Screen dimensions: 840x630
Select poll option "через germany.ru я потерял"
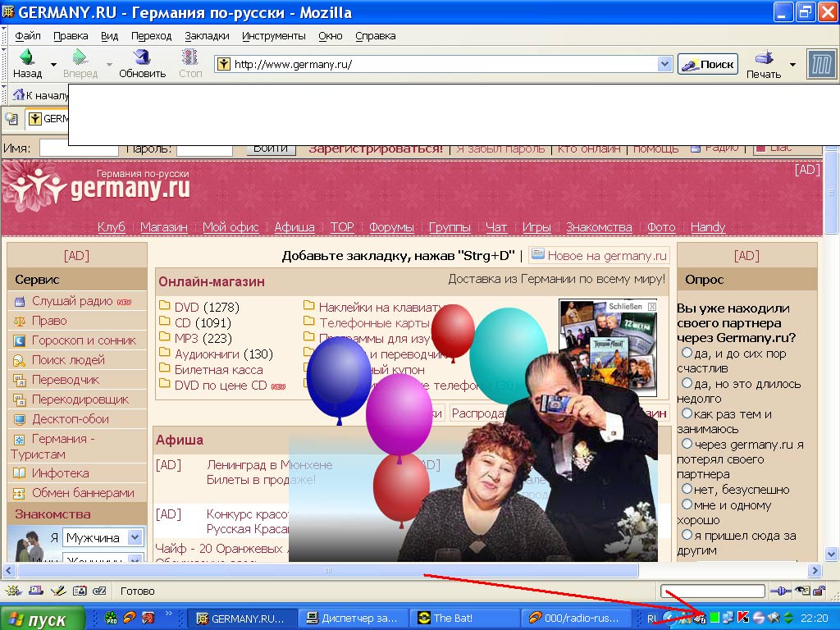(687, 444)
